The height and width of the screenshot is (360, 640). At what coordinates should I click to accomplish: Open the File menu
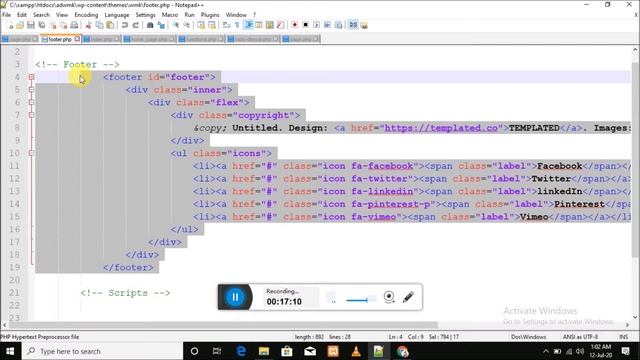click(x=7, y=15)
